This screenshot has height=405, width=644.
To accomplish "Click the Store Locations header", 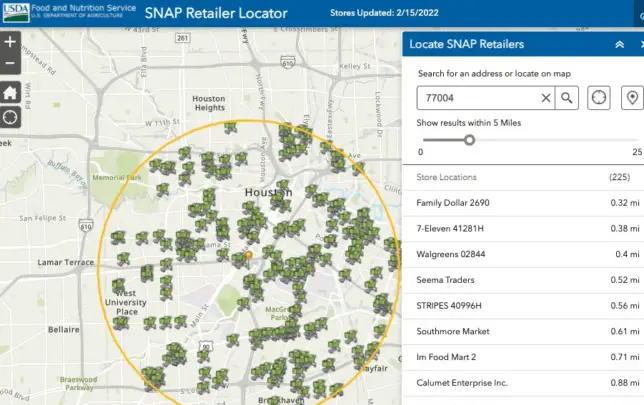I will [x=446, y=177].
